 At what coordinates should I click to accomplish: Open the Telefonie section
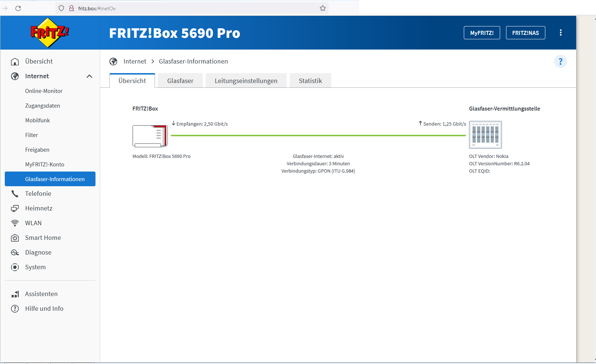click(38, 194)
